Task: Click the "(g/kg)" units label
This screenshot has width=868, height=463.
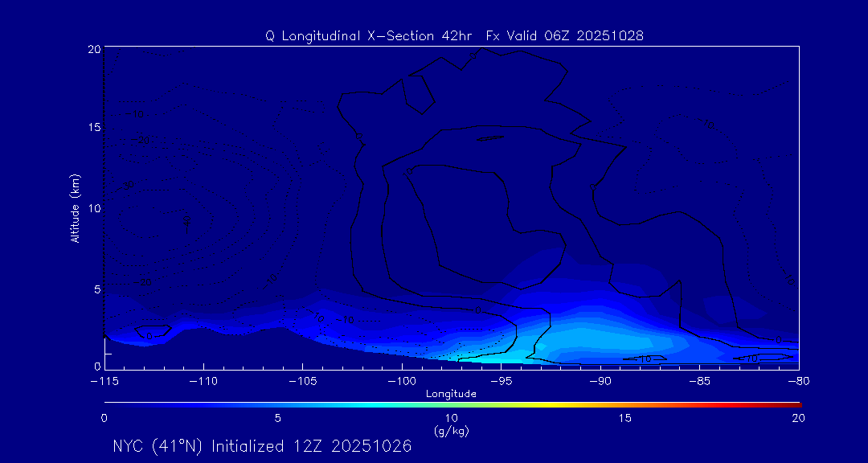Action: 451,431
